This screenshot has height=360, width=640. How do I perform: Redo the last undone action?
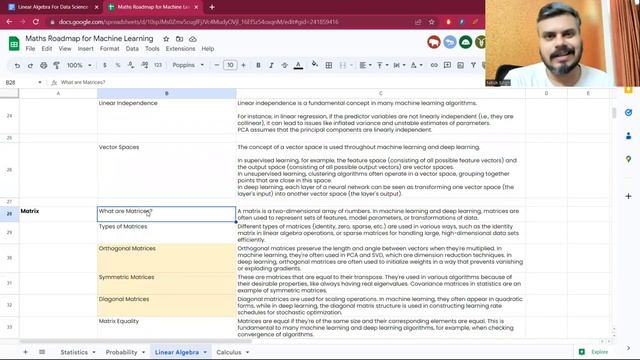[x=30, y=65]
